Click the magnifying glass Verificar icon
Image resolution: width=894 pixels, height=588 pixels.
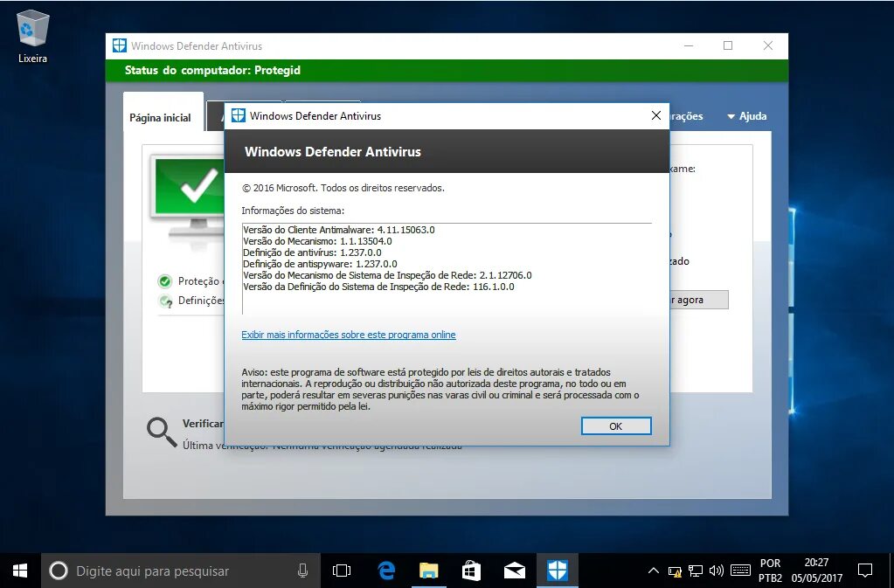click(x=162, y=432)
